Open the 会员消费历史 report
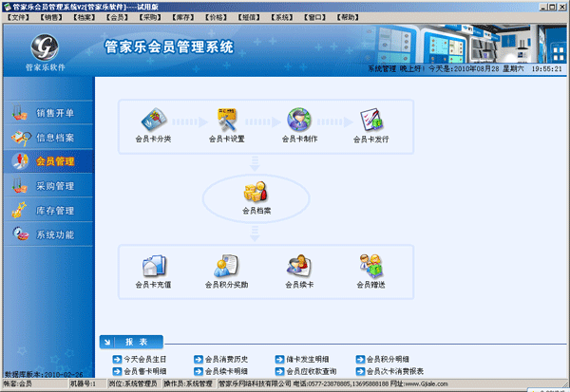 tap(220, 360)
